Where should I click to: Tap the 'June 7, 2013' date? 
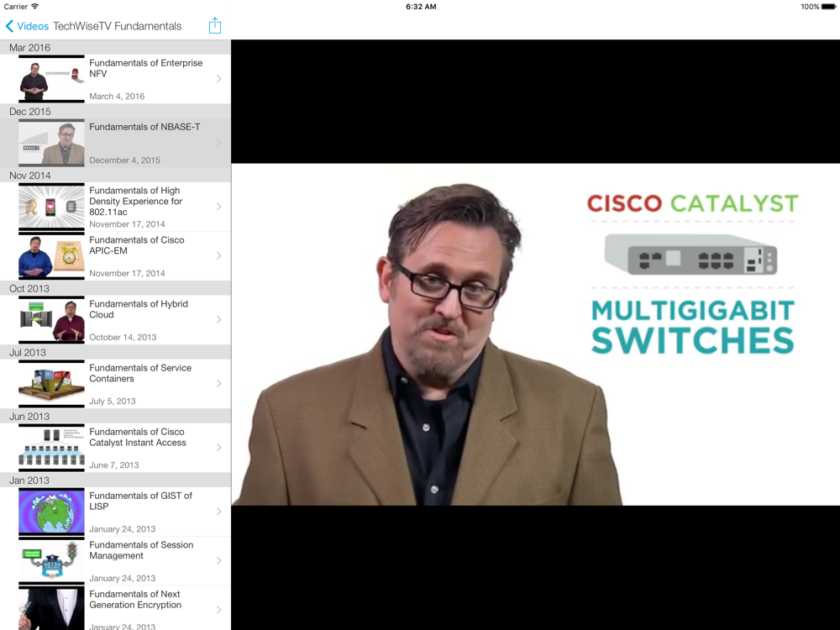[113, 465]
